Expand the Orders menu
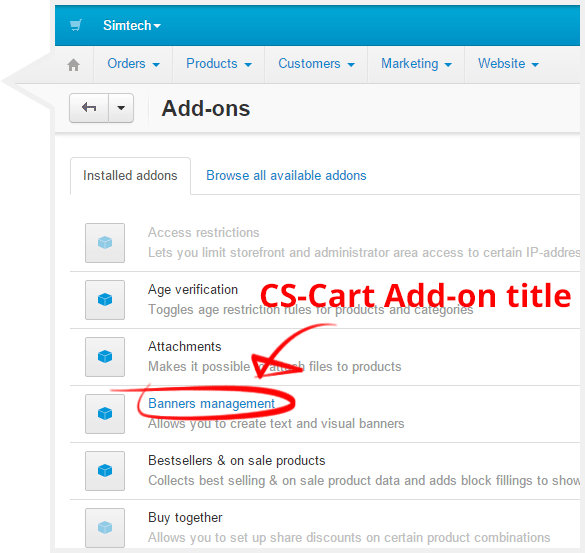Image resolution: width=585 pixels, height=553 pixels. tap(134, 64)
